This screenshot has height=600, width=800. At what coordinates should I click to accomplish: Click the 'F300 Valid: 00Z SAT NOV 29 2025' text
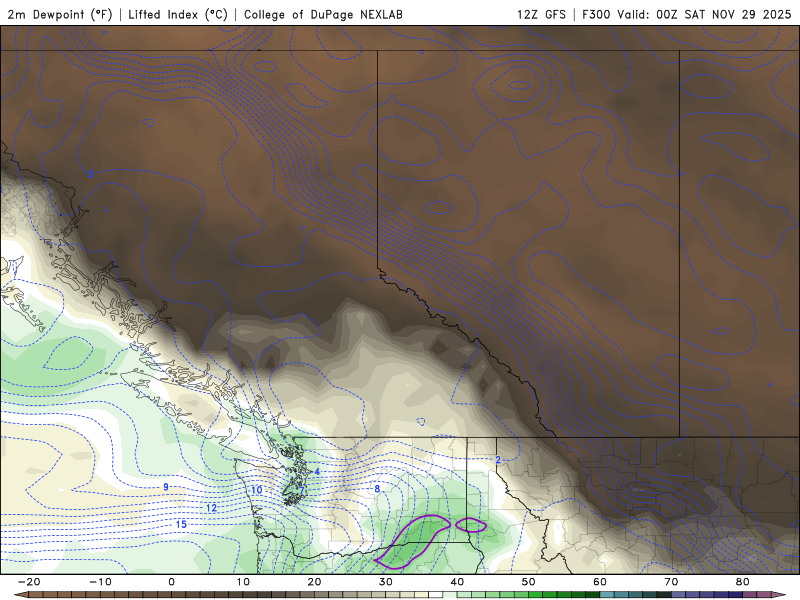(x=687, y=14)
